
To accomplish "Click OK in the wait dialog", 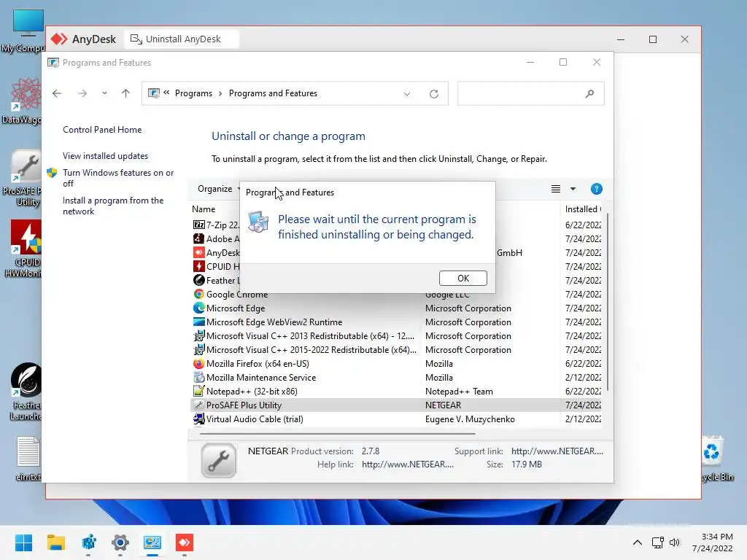I will click(462, 278).
